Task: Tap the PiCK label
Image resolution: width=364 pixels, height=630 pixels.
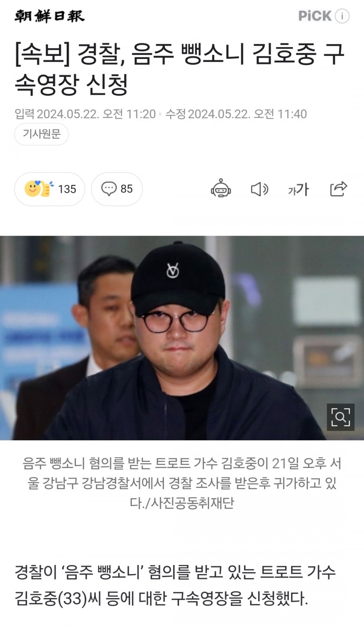Action: click(x=315, y=16)
